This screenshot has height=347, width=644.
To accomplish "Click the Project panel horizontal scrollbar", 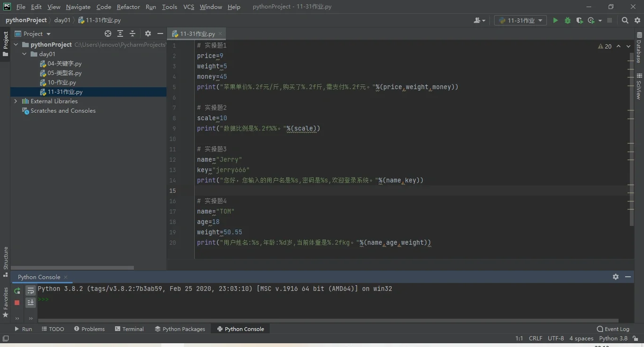I will [x=73, y=267].
